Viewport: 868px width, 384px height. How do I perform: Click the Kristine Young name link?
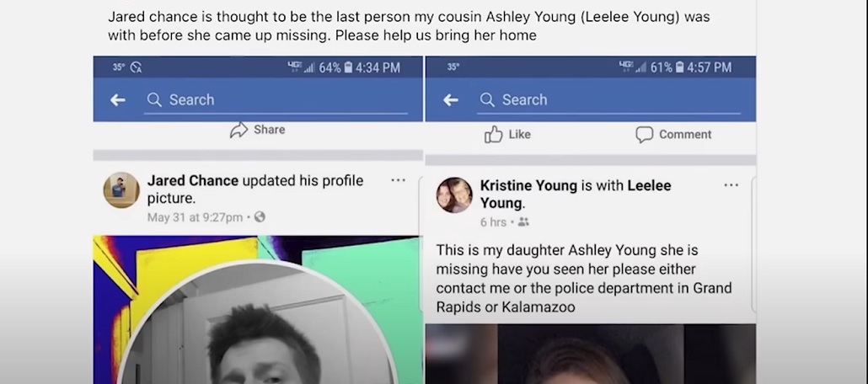[x=528, y=185]
